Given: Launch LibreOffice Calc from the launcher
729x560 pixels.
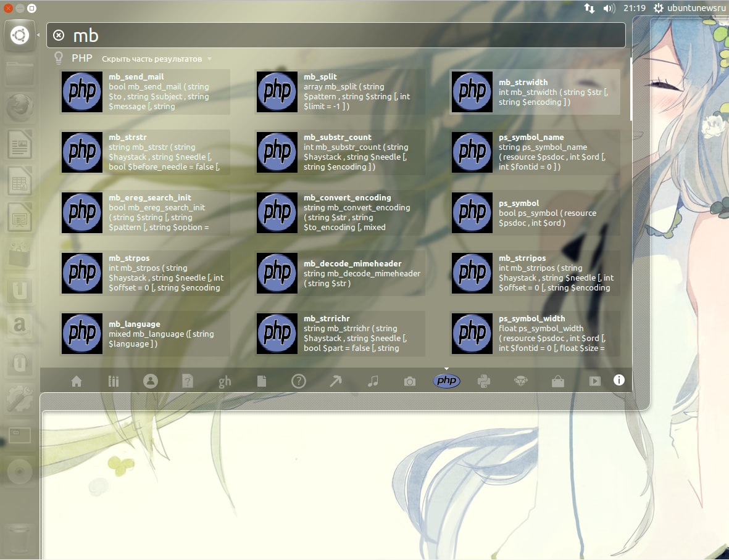Looking at the screenshot, I should (20, 181).
